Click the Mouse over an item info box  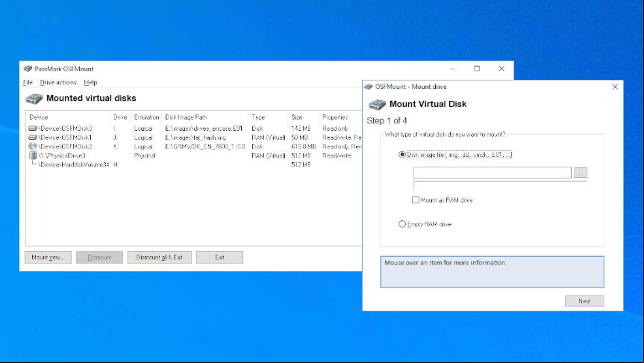(x=492, y=272)
